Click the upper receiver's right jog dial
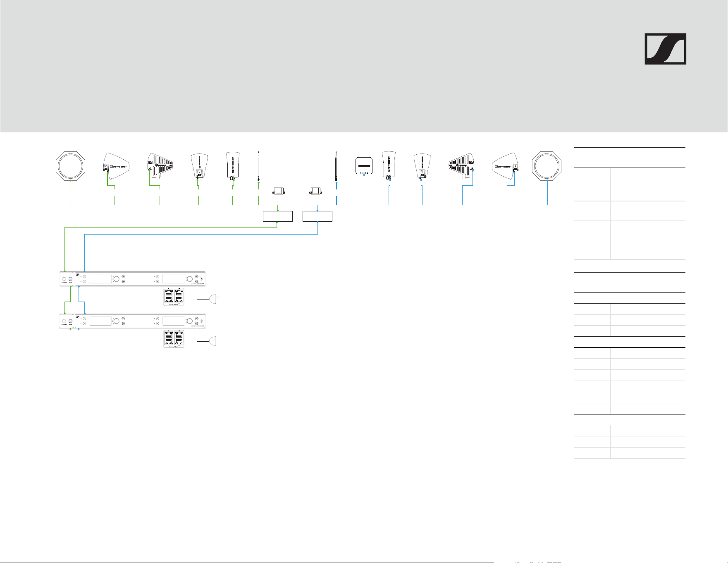This screenshot has height=563, width=728. click(x=190, y=279)
